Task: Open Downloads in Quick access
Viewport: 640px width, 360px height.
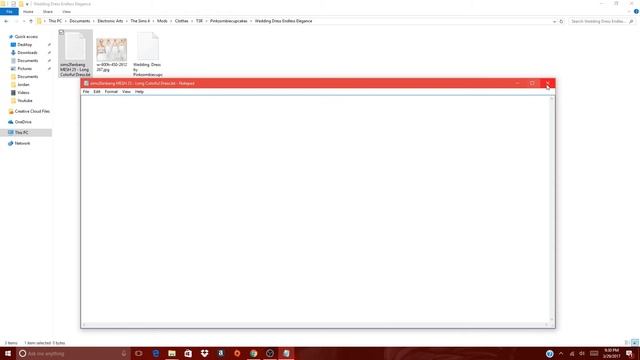Action: pyautogui.click(x=27, y=53)
